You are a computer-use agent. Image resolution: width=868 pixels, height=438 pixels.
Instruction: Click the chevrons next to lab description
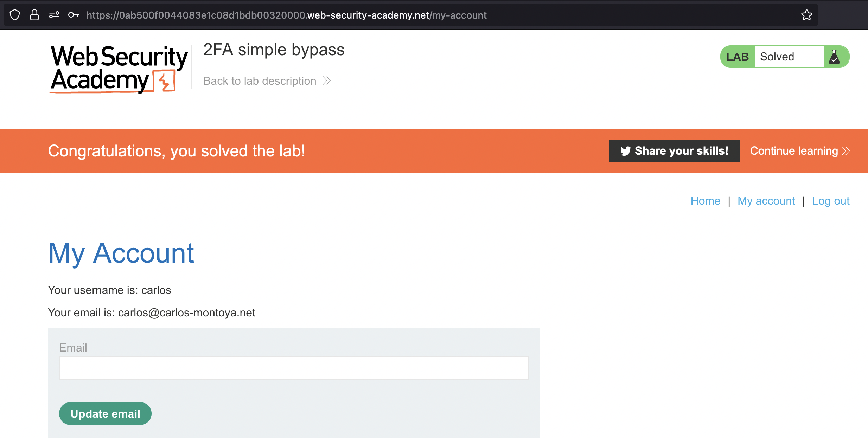[x=327, y=81]
